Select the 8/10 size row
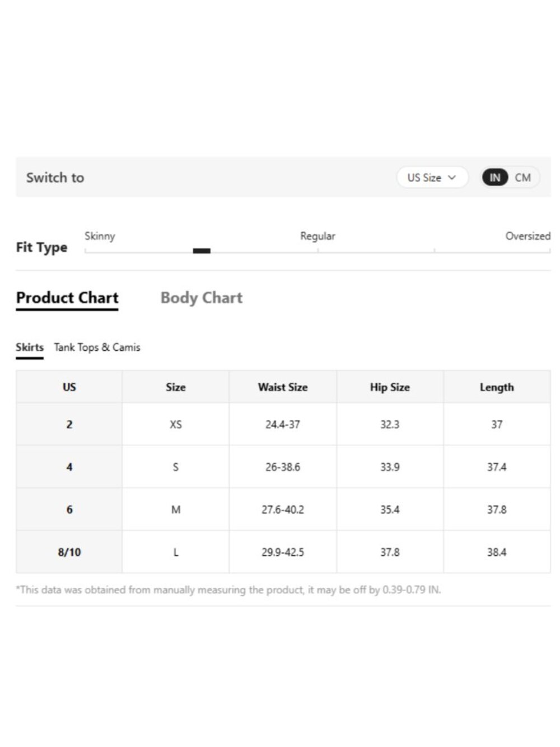 click(283, 552)
